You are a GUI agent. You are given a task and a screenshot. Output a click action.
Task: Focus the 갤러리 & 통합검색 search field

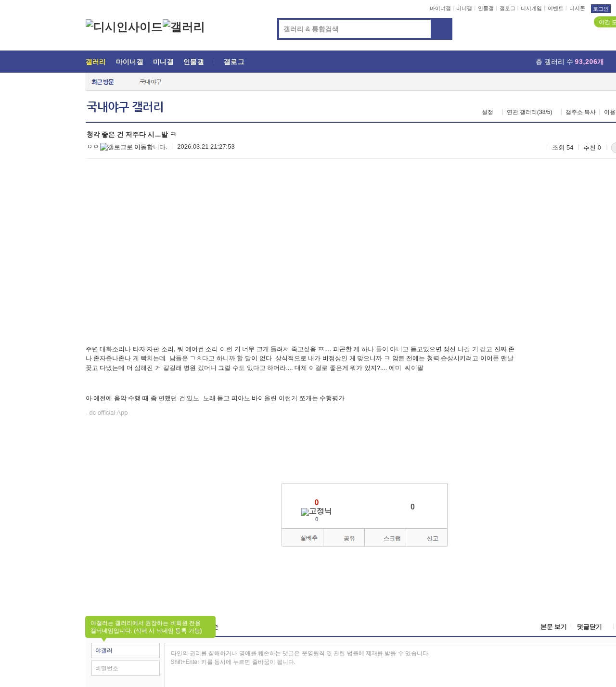[x=355, y=29]
